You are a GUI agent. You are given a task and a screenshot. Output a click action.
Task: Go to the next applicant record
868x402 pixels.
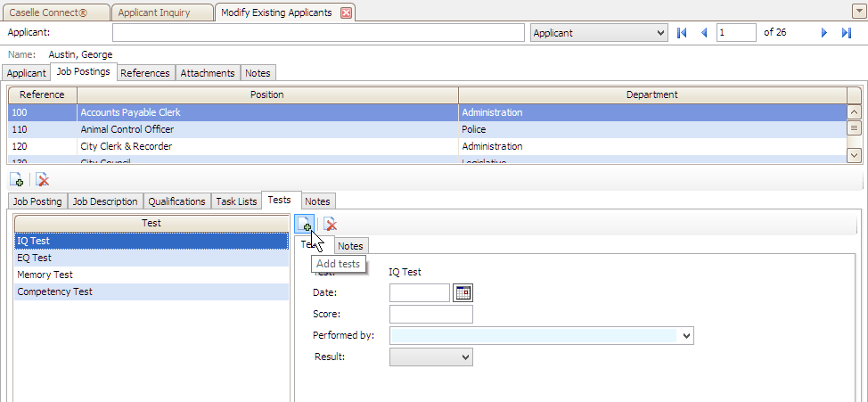pos(823,33)
